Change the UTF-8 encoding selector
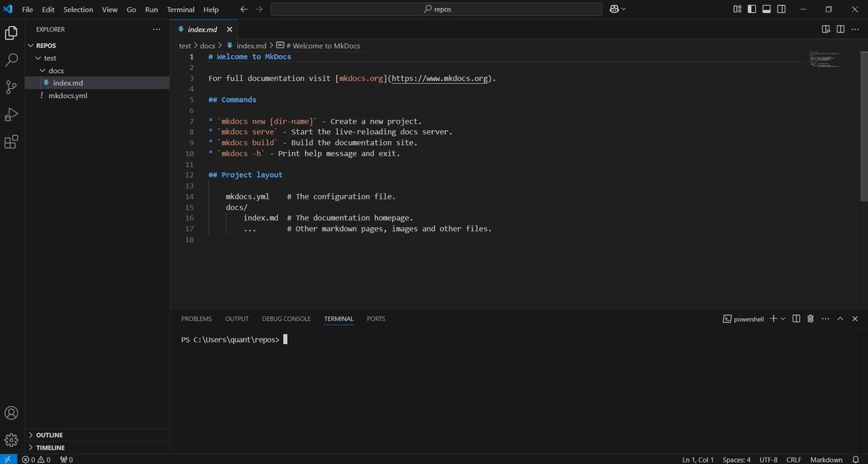Image resolution: width=868 pixels, height=464 pixels. [x=768, y=459]
